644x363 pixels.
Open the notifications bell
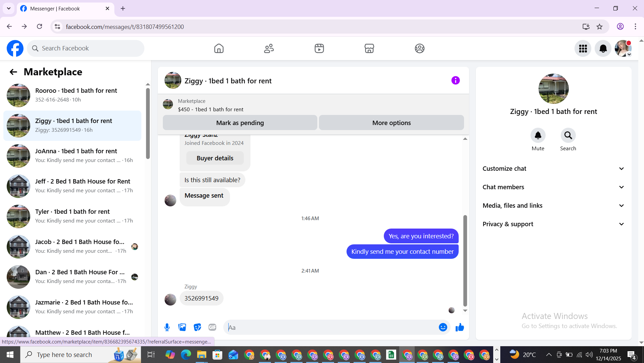pos(603,49)
